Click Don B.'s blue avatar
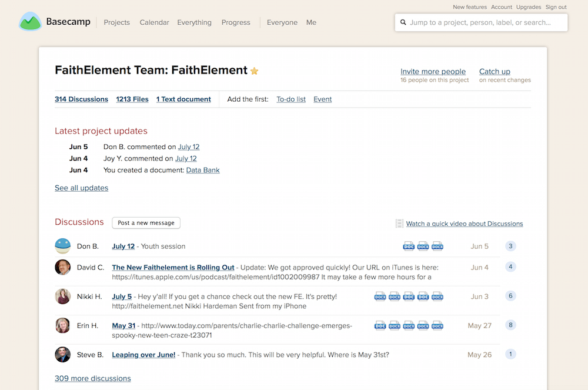Viewport: 588px width, 390px height. point(63,246)
